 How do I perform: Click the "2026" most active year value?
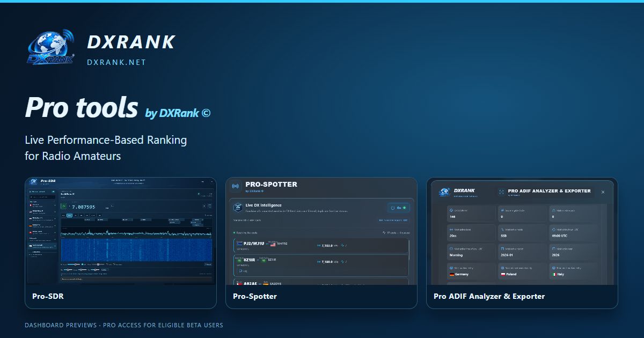click(x=555, y=255)
